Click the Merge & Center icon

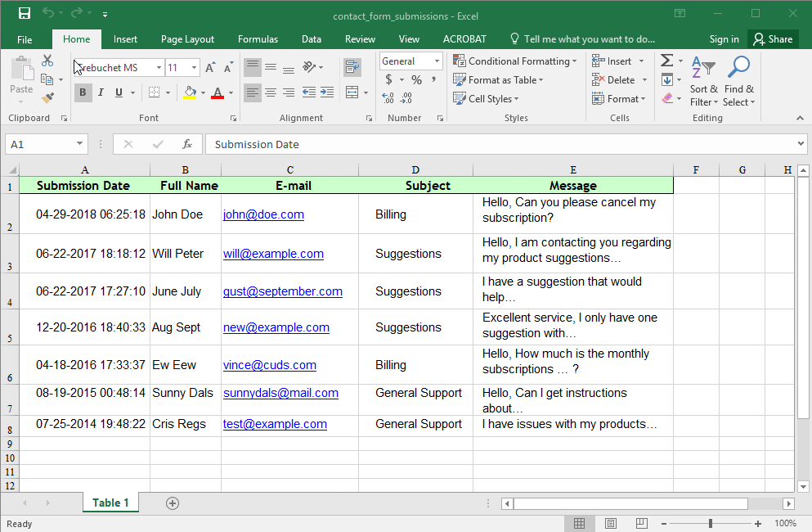352,92
